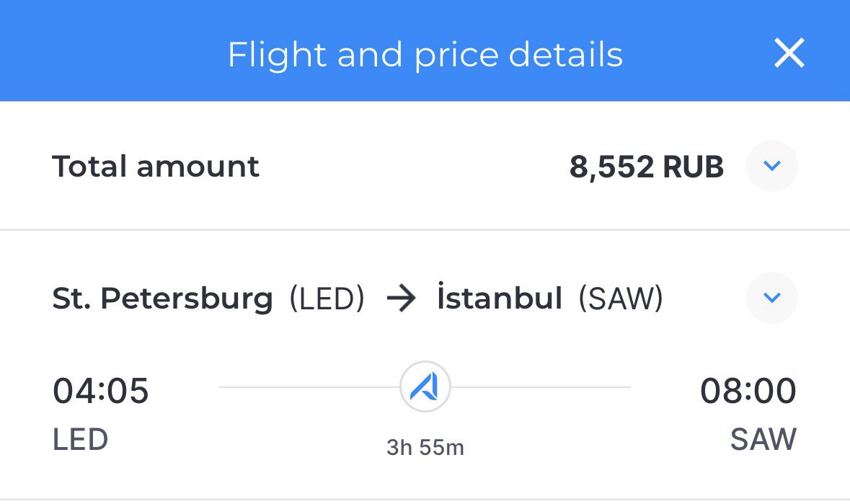Click the LED label under departure time
Screen dimensions: 850x504
click(x=80, y=439)
